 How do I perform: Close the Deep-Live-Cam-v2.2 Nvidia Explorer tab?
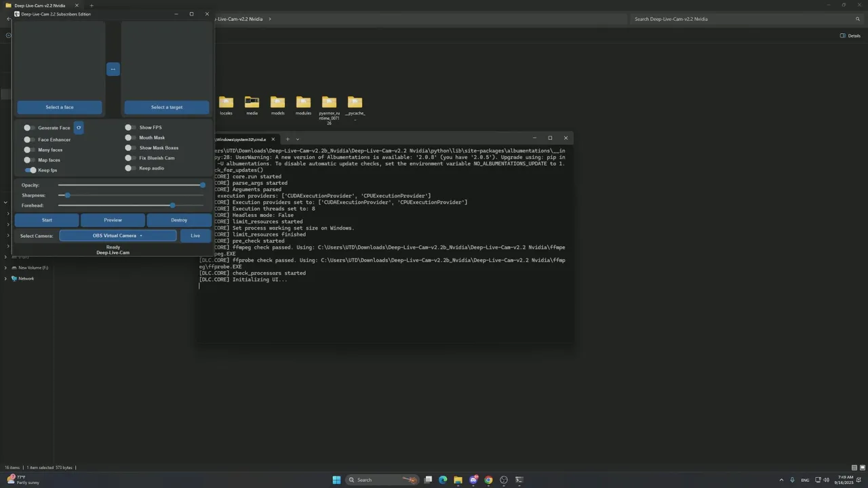(x=77, y=5)
